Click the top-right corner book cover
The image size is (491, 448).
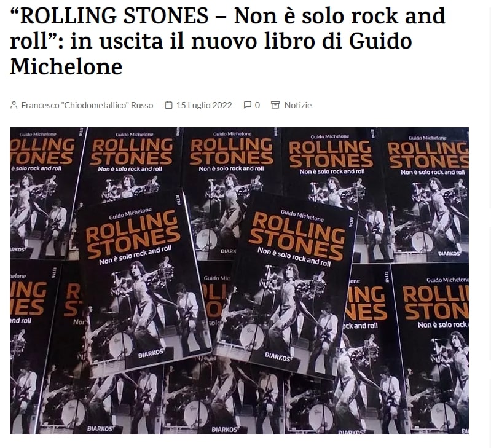(426, 195)
